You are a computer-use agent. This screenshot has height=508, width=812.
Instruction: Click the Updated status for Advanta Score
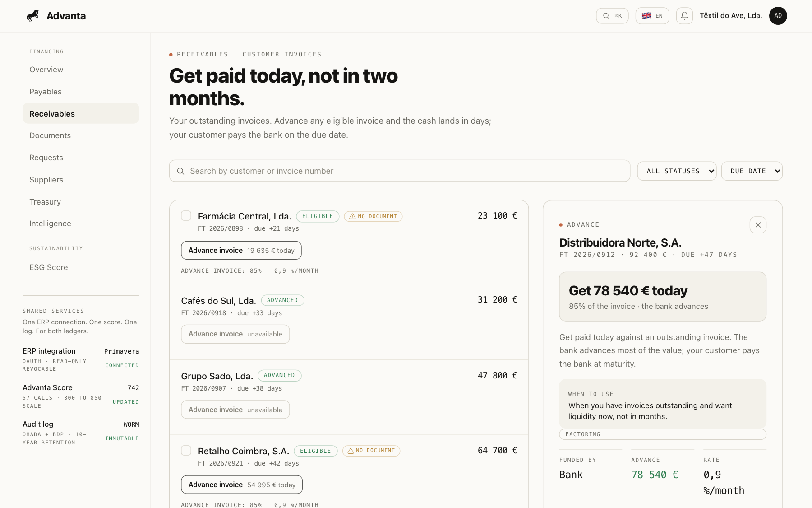(x=126, y=402)
